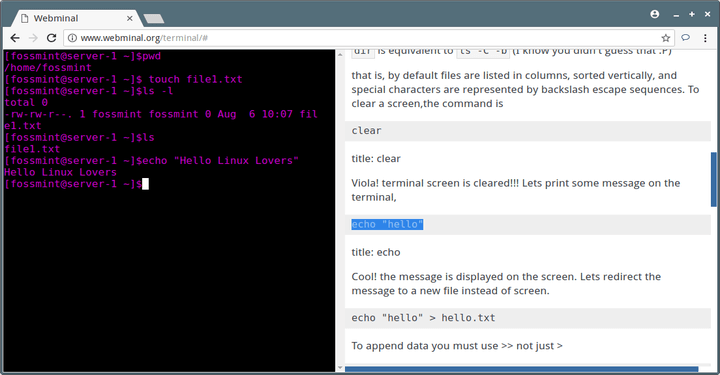Open the user profile icon in title bar
720x375 pixels.
click(x=655, y=14)
